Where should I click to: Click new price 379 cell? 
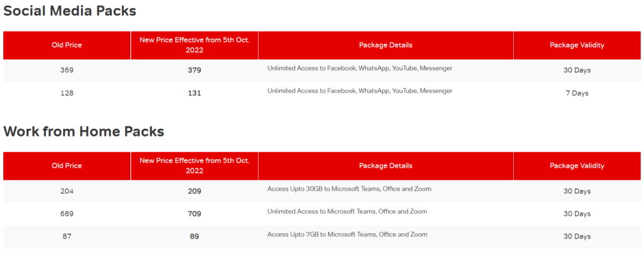click(x=194, y=70)
